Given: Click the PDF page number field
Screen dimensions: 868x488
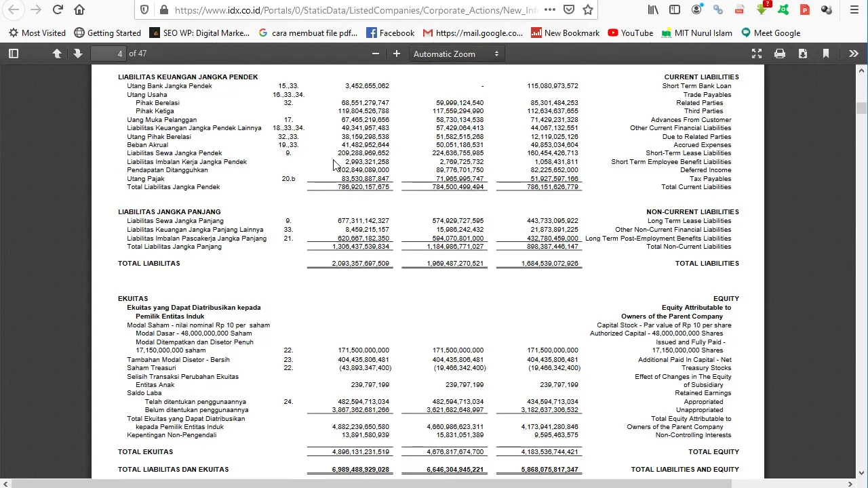Looking at the screenshot, I should click(108, 54).
